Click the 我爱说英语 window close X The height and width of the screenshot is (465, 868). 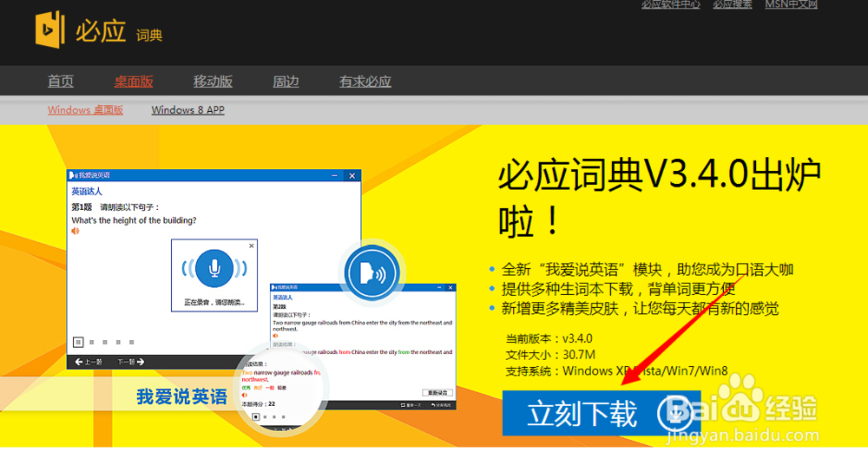pos(352,175)
